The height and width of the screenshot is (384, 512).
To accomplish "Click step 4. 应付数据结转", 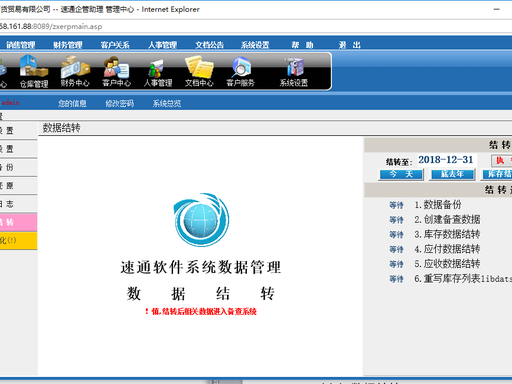I will click(447, 249).
